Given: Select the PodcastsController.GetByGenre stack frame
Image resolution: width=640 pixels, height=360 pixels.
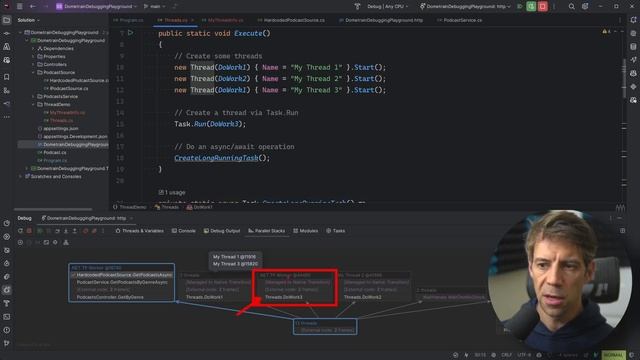Looking at the screenshot, I should point(110,297).
